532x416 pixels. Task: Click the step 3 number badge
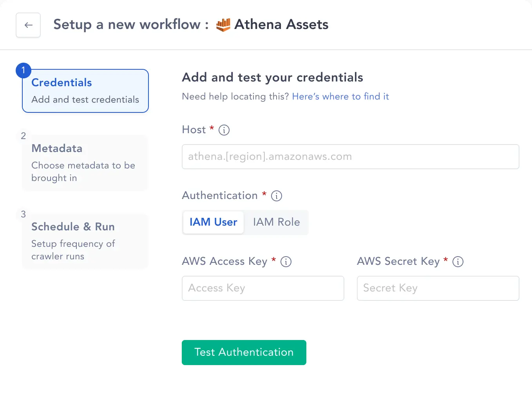[24, 214]
